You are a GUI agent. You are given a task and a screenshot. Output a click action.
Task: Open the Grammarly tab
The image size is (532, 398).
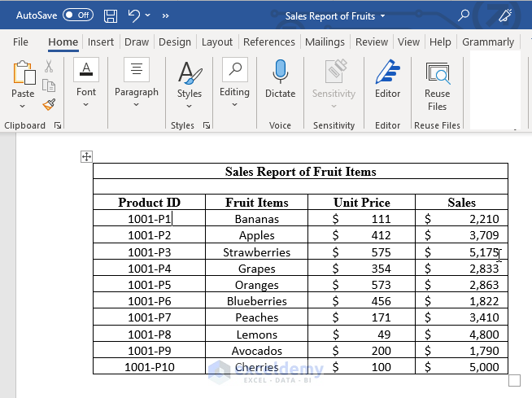[488, 42]
